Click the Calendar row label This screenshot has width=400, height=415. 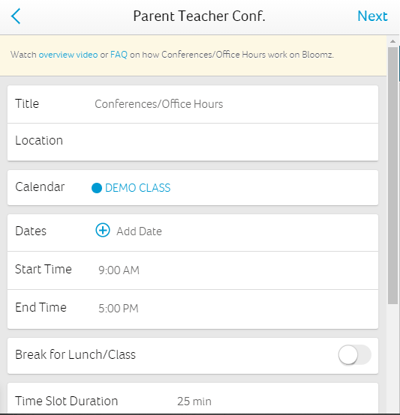point(40,187)
